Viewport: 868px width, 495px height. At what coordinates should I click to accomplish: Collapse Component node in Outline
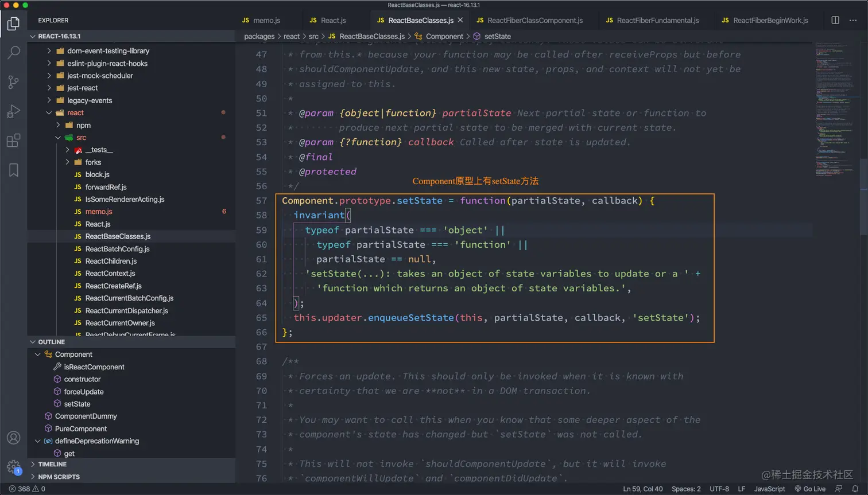(x=38, y=354)
